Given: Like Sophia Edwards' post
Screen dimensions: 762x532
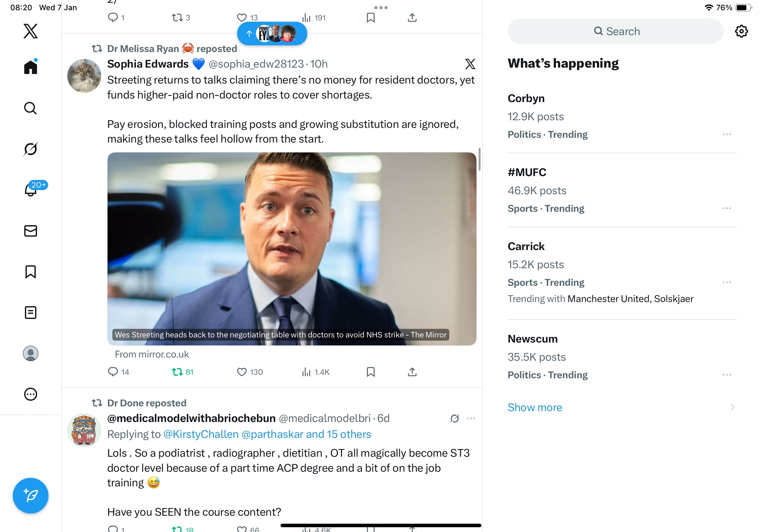Looking at the screenshot, I should point(242,372).
